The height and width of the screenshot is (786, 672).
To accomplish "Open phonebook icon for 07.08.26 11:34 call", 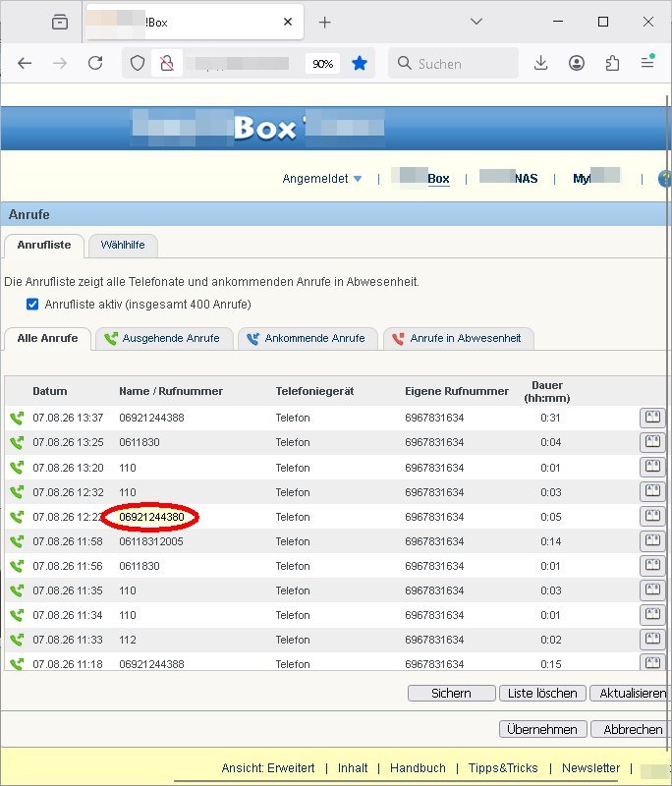I will click(x=652, y=615).
